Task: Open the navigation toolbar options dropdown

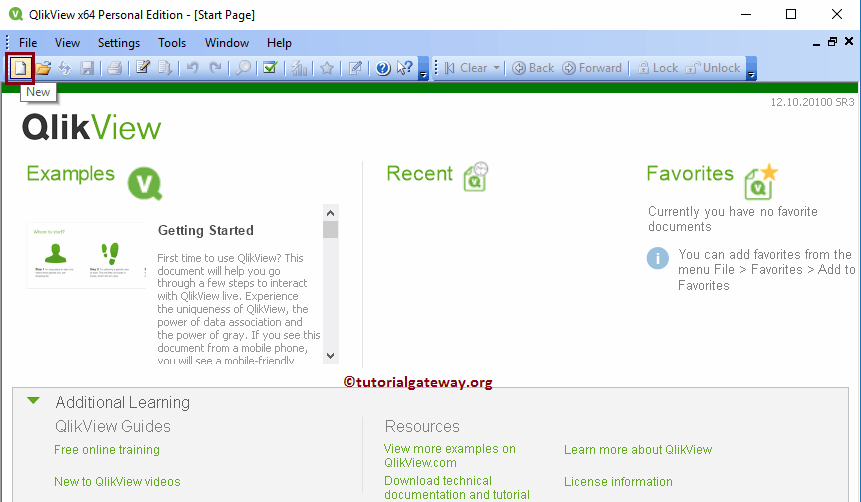Action: (x=752, y=69)
